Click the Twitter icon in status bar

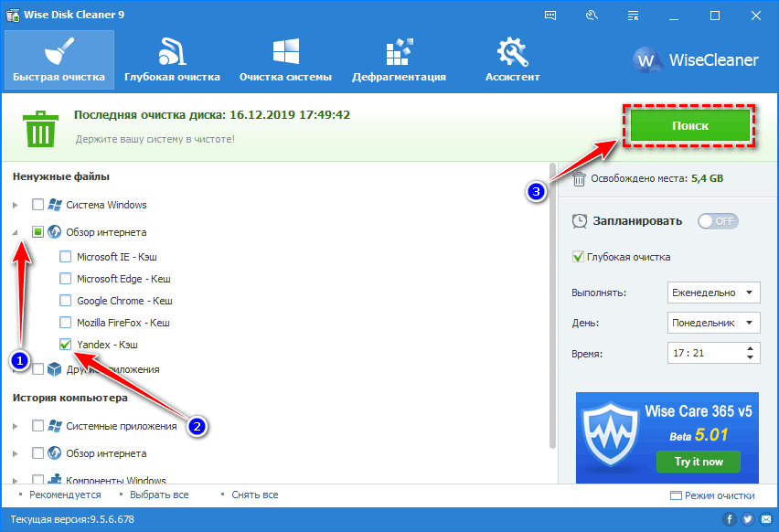747,519
